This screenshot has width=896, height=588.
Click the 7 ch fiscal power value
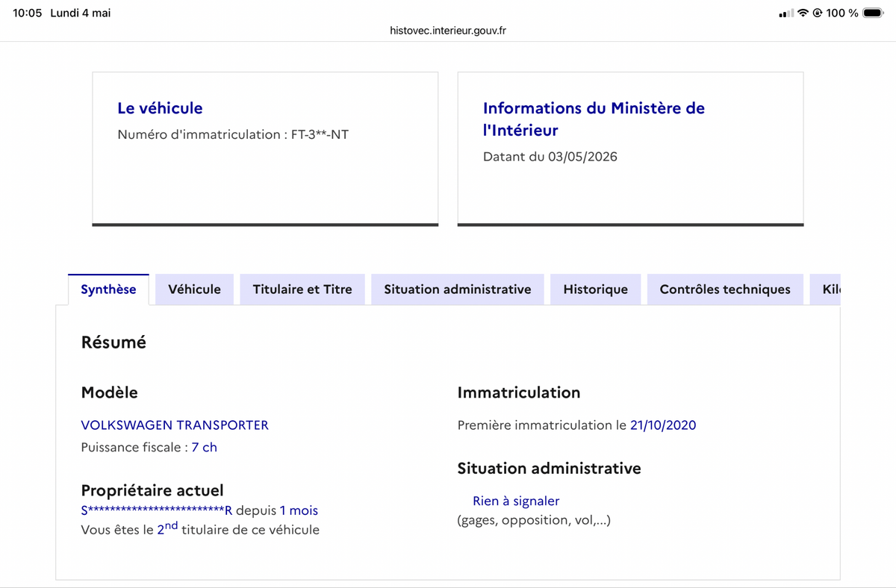[x=204, y=448]
